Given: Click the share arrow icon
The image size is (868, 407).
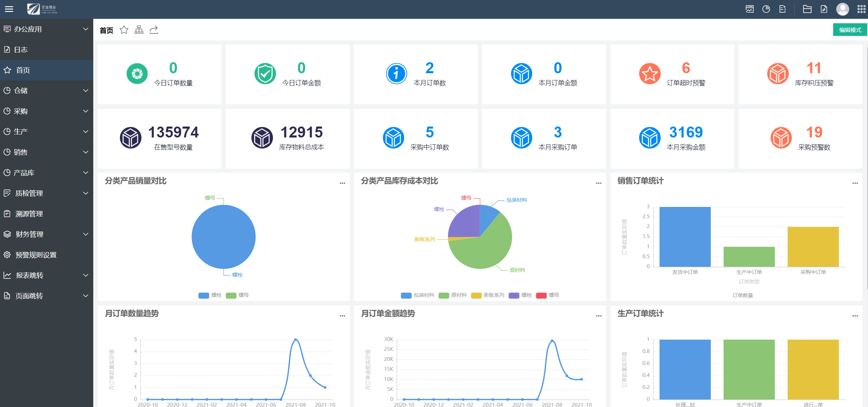Looking at the screenshot, I should 154,30.
